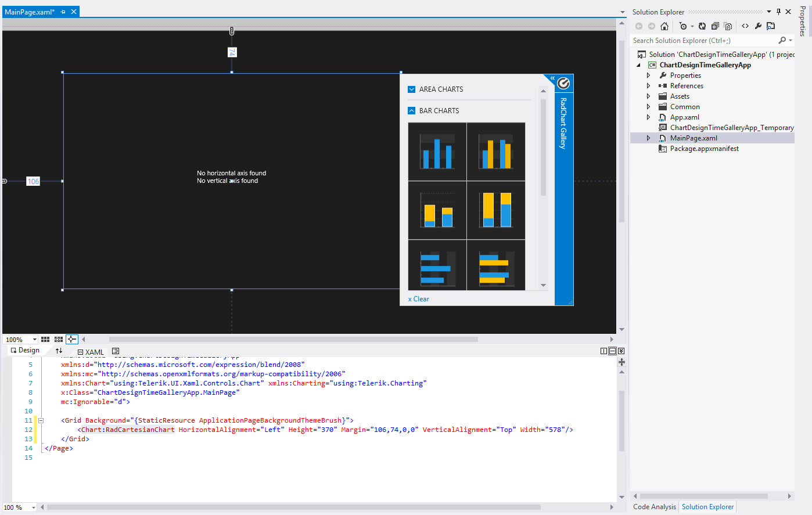
Task: Click the horizontal split view icon
Action: [x=612, y=351]
